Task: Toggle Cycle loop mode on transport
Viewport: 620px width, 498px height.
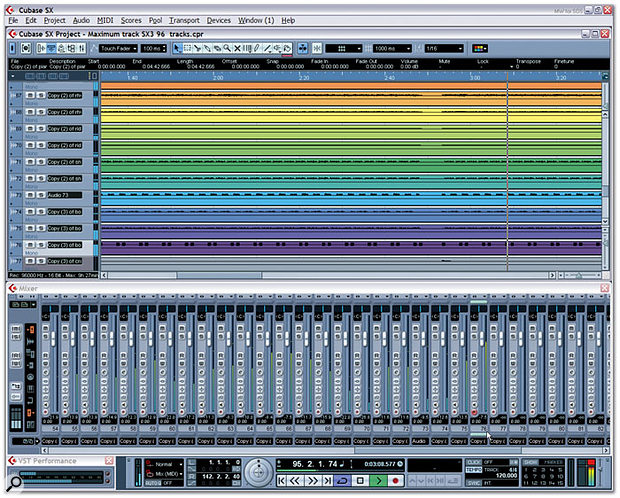Action: tap(343, 481)
